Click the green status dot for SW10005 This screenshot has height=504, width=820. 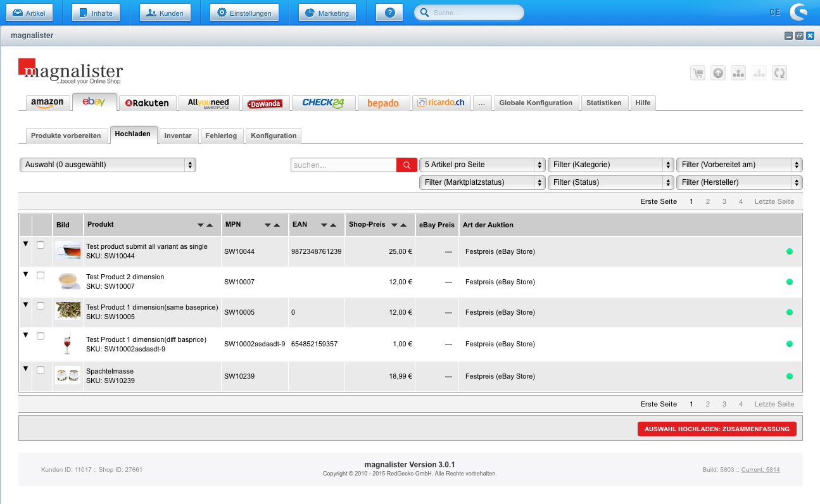click(790, 312)
